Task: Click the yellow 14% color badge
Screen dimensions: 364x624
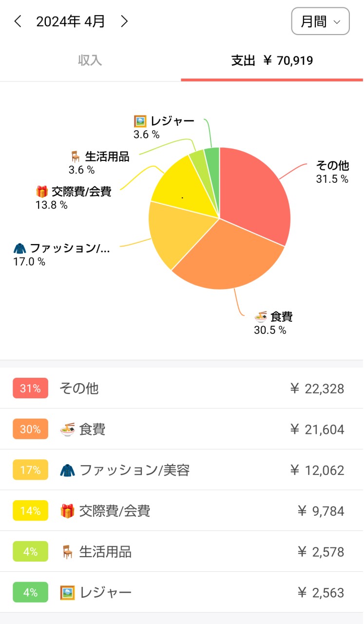Action: pos(30,511)
